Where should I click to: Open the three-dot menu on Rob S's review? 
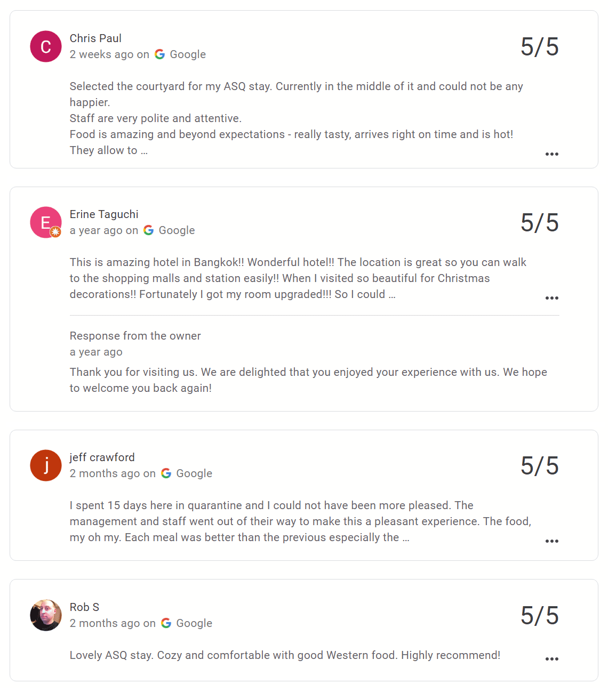tap(552, 659)
